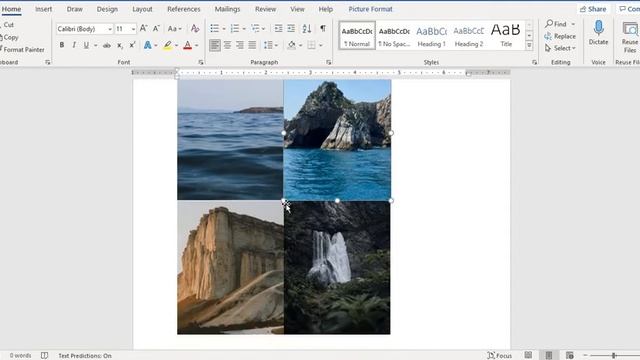Click the Dictate microphone icon
640x360 pixels.
598,29
